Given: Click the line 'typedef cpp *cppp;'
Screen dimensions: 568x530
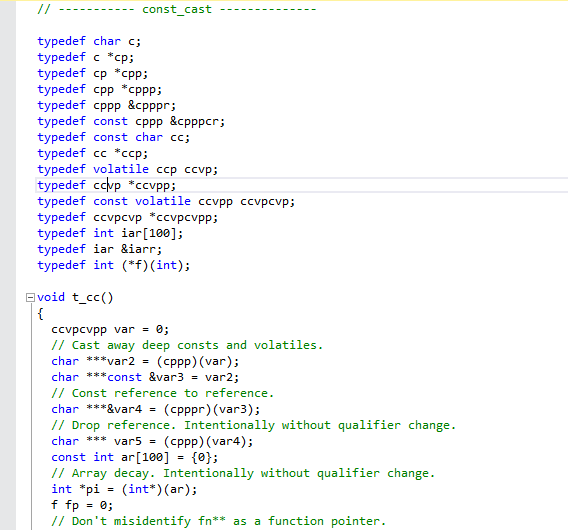Looking at the screenshot, I should (x=100, y=89).
